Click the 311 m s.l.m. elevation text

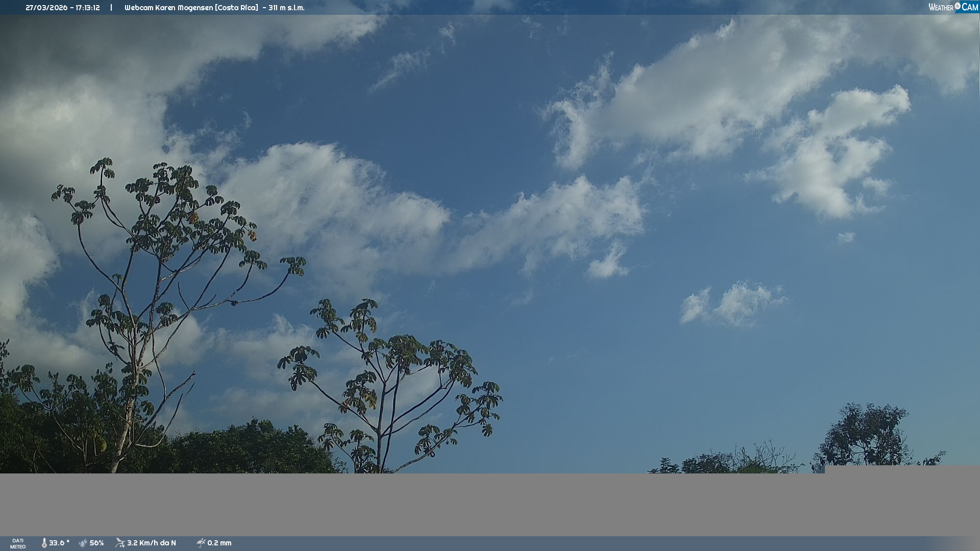click(286, 8)
